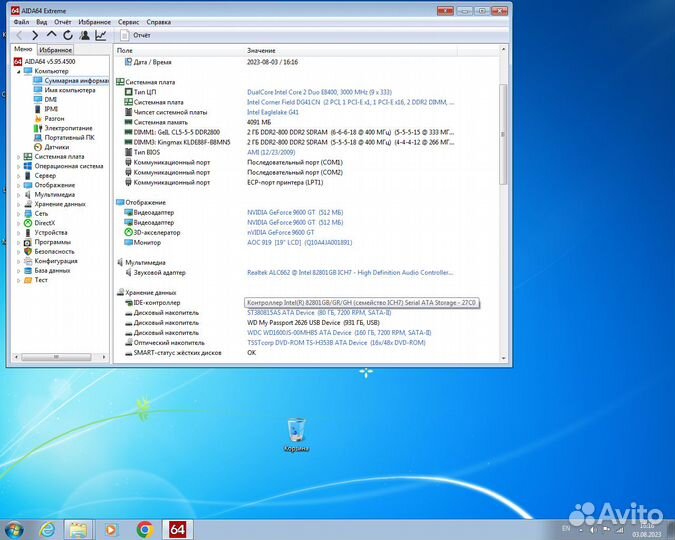
Task: Expand the Хранение данных tree node
Action: [19, 204]
